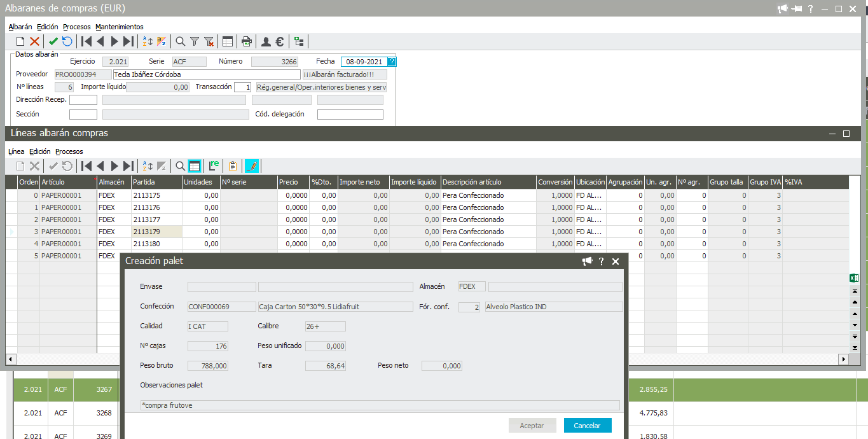The height and width of the screenshot is (439, 868).
Task: Open the printer icon in the Albaranes toolbar
Action: (247, 41)
